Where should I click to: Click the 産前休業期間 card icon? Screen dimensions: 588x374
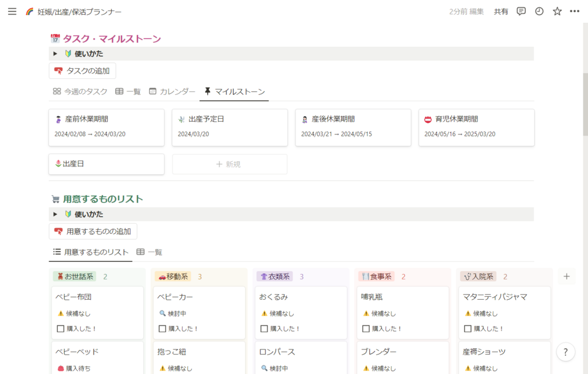point(58,119)
